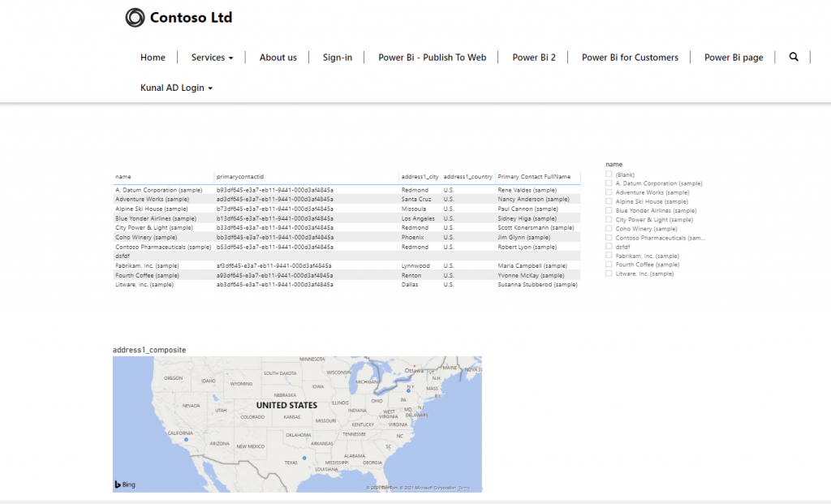Tick Adventure Works (sample) checkbox

point(609,192)
